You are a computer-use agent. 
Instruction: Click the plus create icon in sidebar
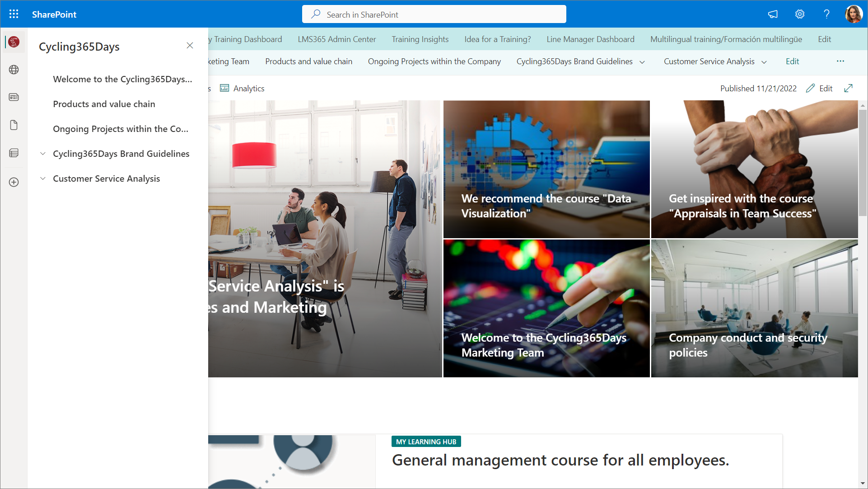click(14, 182)
